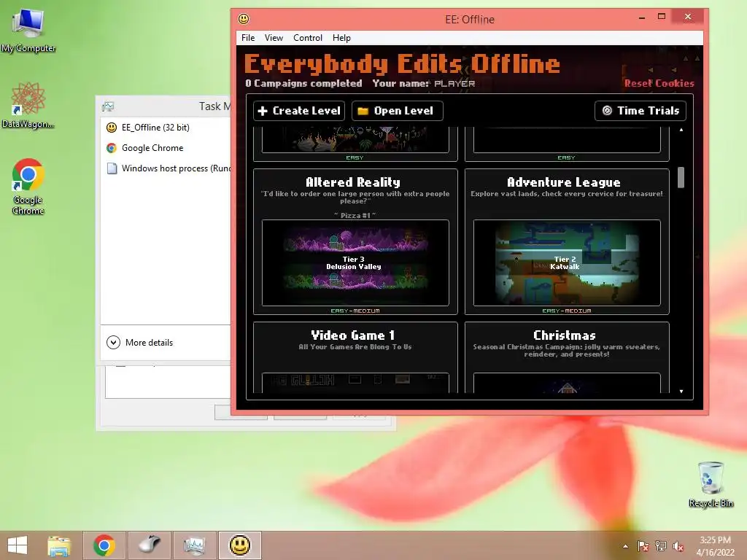Maximize the EE: Offline window
This screenshot has height=560, width=747.
pos(661,17)
